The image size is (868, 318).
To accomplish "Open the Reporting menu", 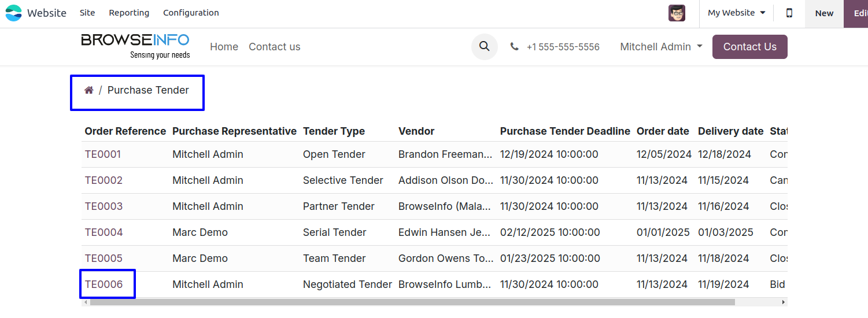I will pyautogui.click(x=129, y=13).
